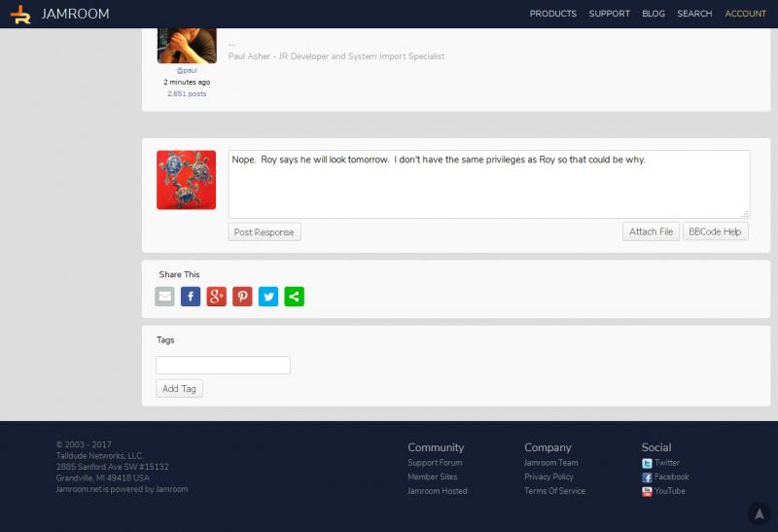778x532 pixels.
Task: Share on Google Plus icon
Action: (x=217, y=297)
